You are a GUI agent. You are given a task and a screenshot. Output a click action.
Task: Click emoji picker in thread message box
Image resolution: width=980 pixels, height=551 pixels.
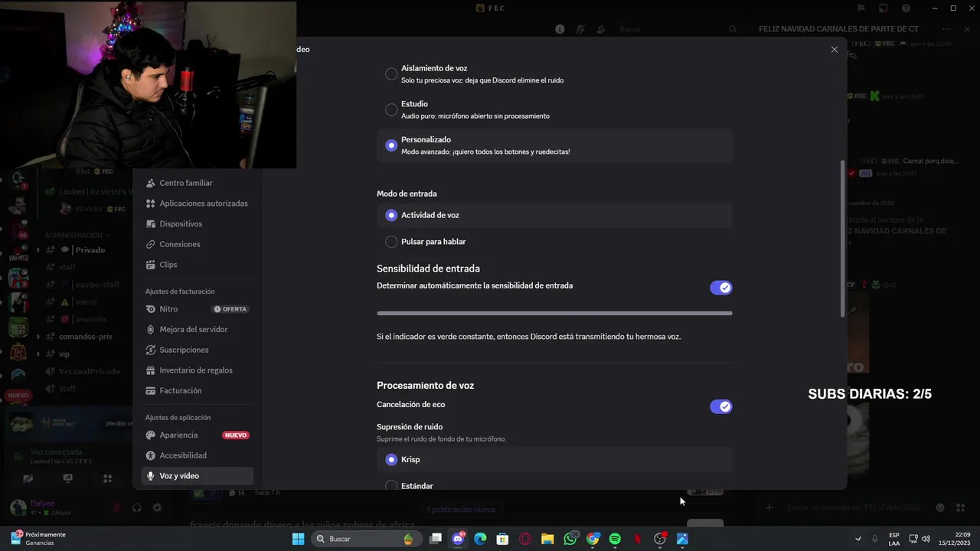click(x=940, y=507)
